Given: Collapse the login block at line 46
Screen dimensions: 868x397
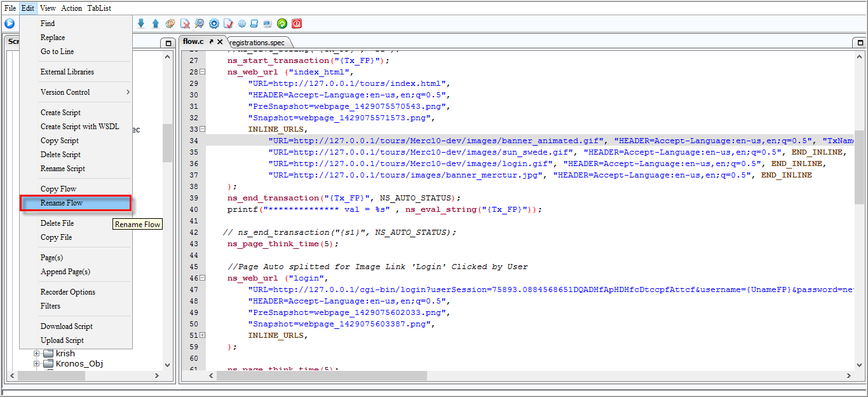Looking at the screenshot, I should click(203, 278).
